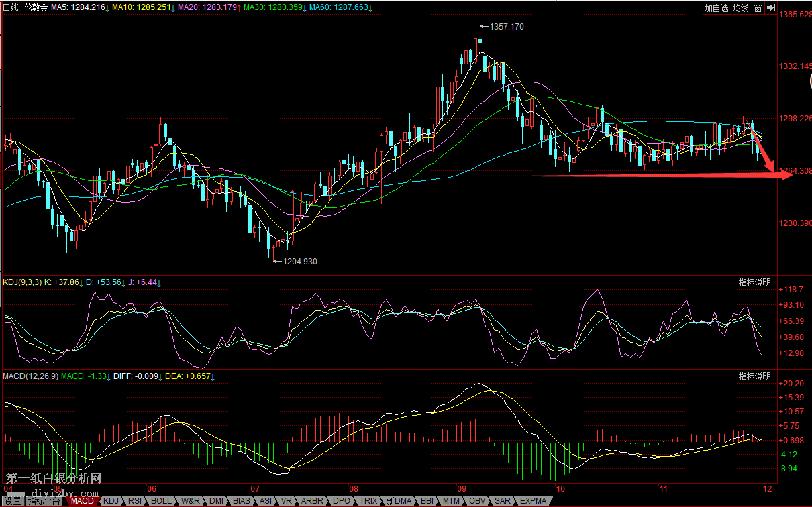Click the +93.10 KDJ axis label
The width and height of the screenshot is (812, 507).
click(791, 305)
